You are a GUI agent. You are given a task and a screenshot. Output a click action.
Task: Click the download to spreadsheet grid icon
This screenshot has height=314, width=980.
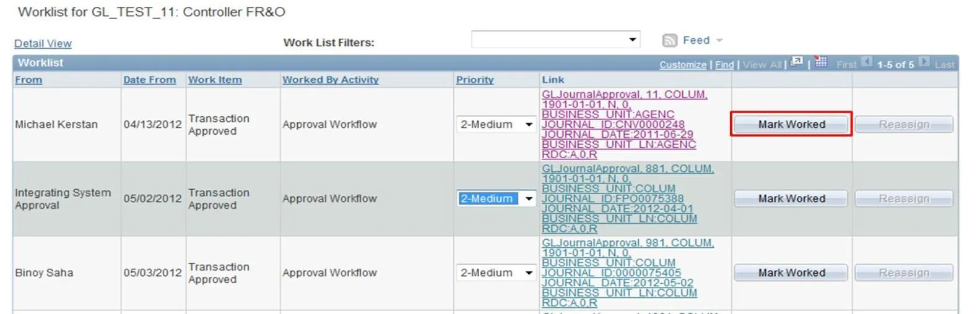821,61
